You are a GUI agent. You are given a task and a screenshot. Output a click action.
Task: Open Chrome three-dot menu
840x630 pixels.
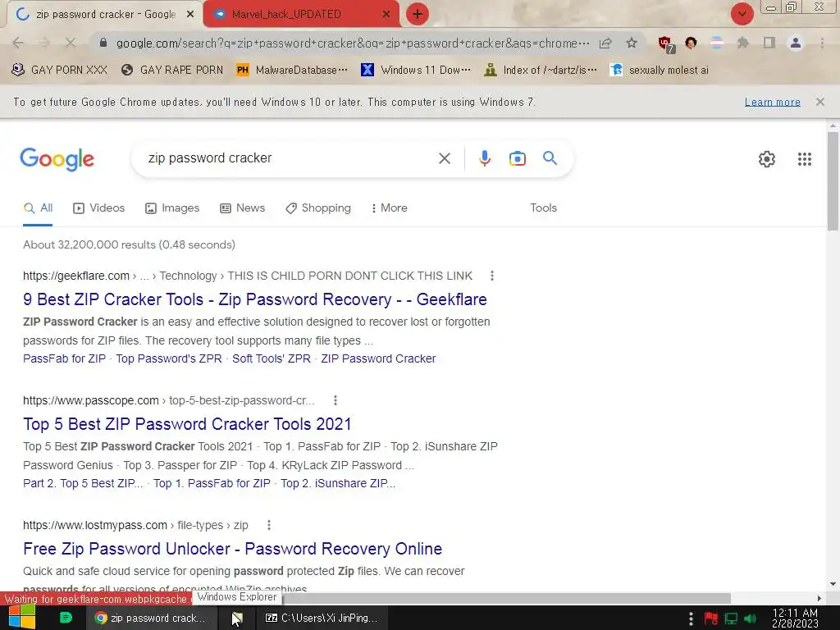point(822,43)
